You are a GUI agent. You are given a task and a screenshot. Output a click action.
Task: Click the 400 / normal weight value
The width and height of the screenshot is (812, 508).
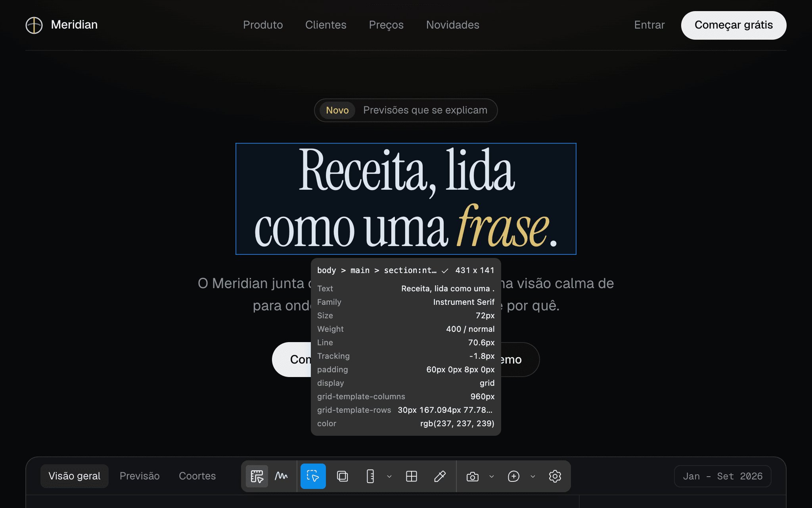pyautogui.click(x=470, y=329)
